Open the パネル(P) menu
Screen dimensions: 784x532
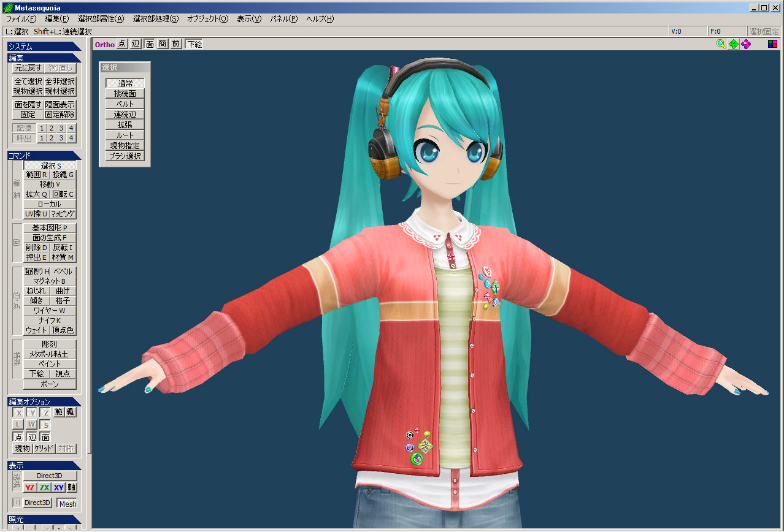(x=284, y=19)
